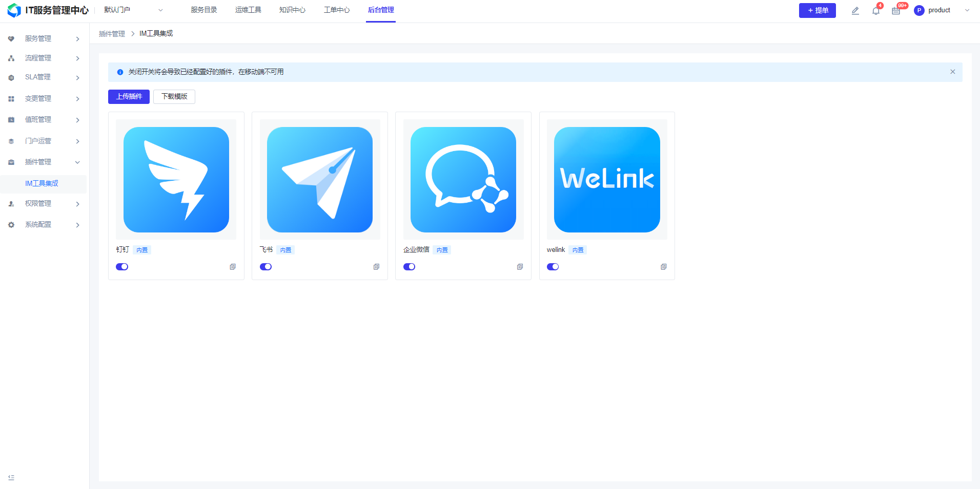Screen dimensions: 980x489
Task: Click the 上传插件 button
Action: (x=129, y=97)
